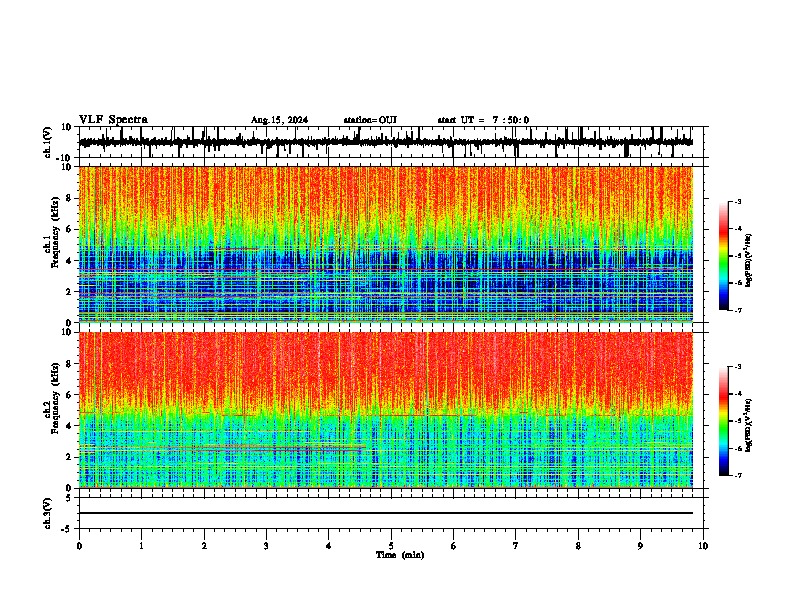Click the 'Time (min)' x-axis label
The width and height of the screenshot is (792, 612).
(x=400, y=555)
